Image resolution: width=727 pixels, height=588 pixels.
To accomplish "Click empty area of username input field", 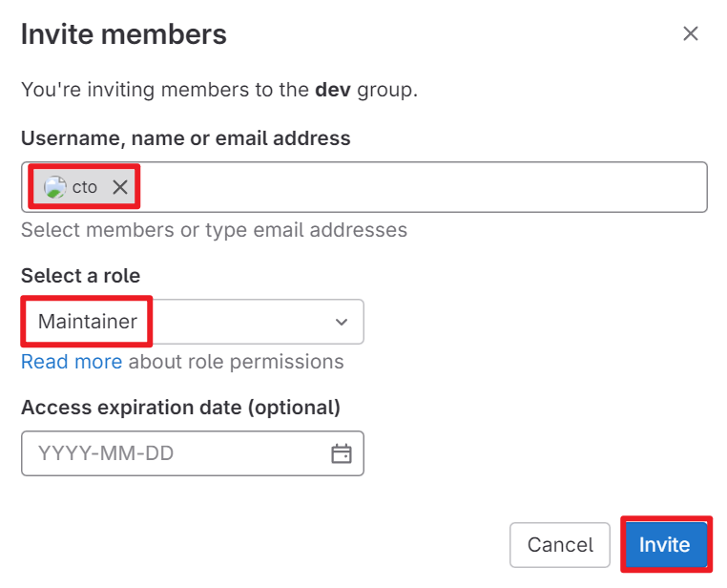I will 422,187.
